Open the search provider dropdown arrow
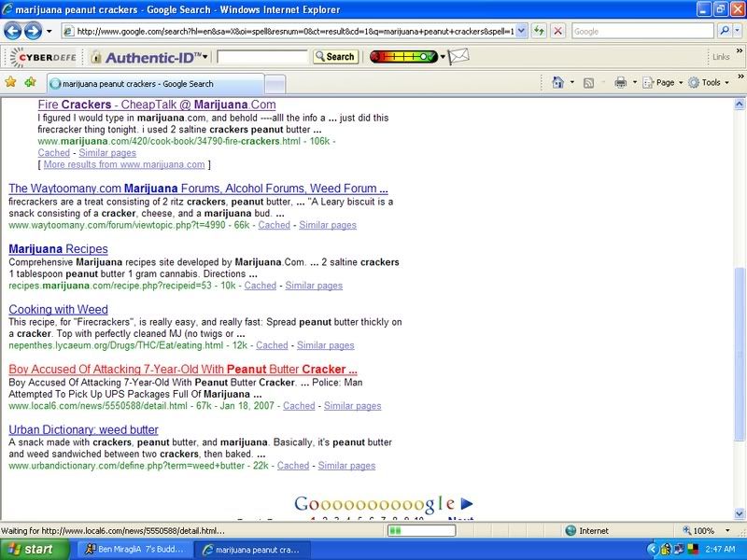Viewport: 747px width, 560px height. tap(738, 31)
